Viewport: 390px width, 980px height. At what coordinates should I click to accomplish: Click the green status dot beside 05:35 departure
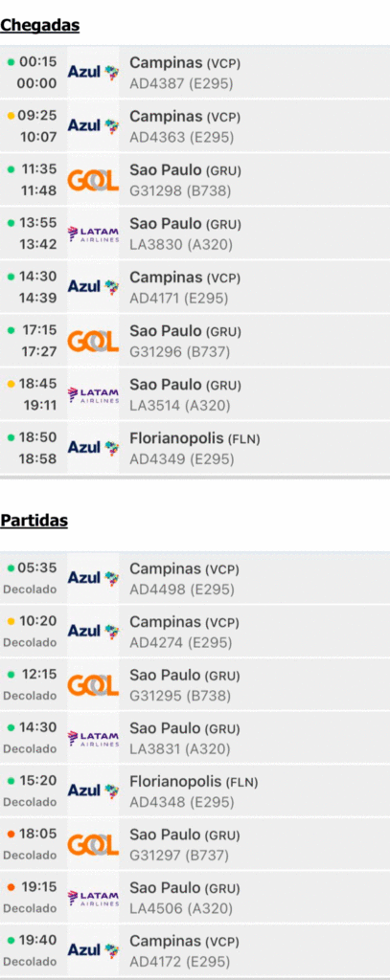pos(11,568)
